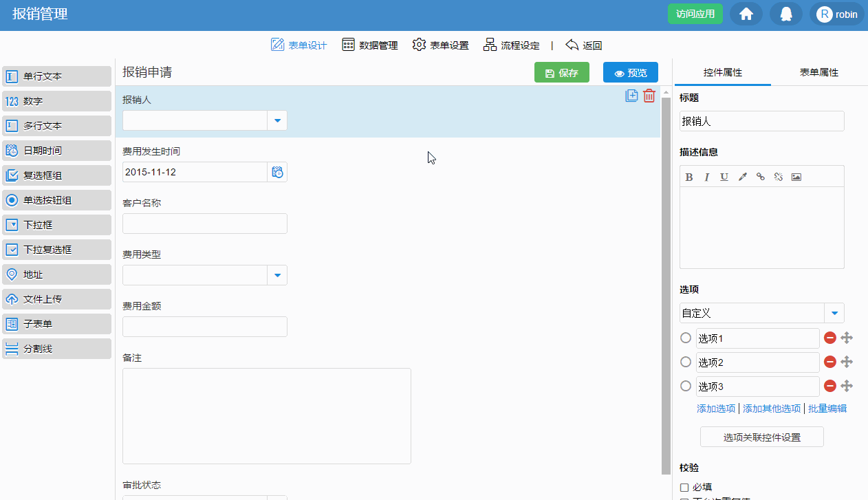868x500 pixels.
Task: Click the 添加选项 link
Action: (716, 409)
